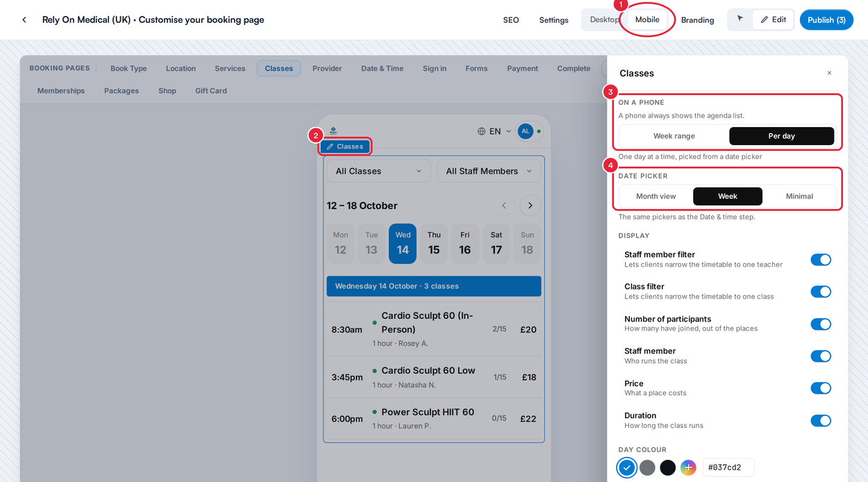This screenshot has width=868, height=482.
Task: Select the grey day colour swatch
Action: pos(647,467)
